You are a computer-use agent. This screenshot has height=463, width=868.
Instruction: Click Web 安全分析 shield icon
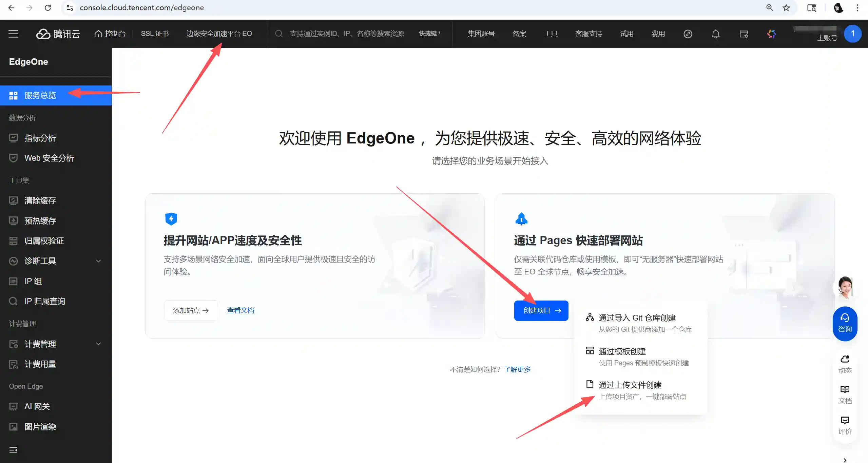pyautogui.click(x=13, y=158)
